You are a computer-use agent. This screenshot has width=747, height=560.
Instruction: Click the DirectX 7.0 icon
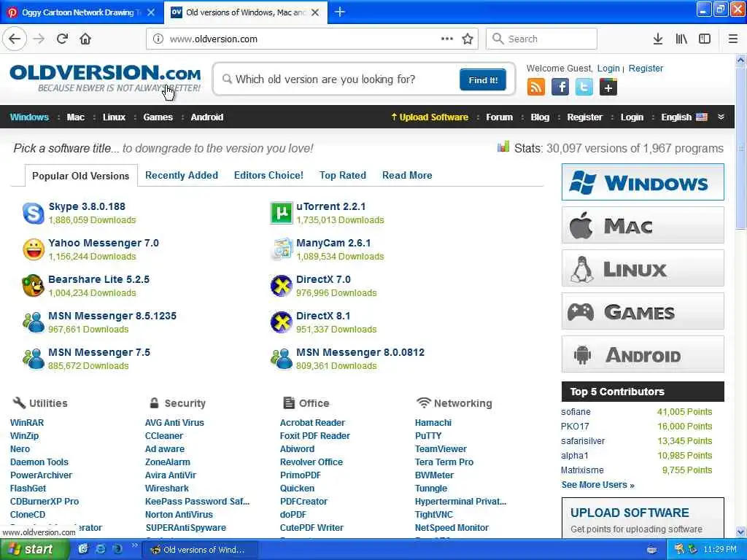281,286
